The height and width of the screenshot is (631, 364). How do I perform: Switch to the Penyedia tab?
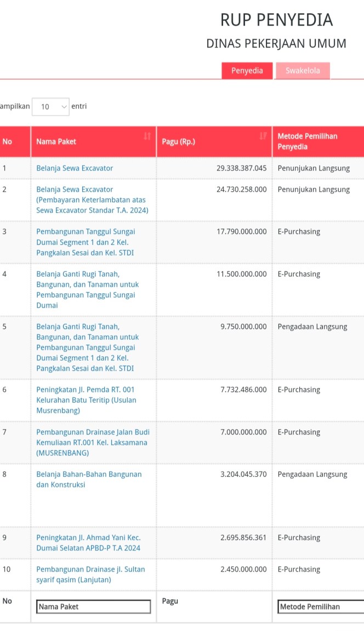pos(247,70)
